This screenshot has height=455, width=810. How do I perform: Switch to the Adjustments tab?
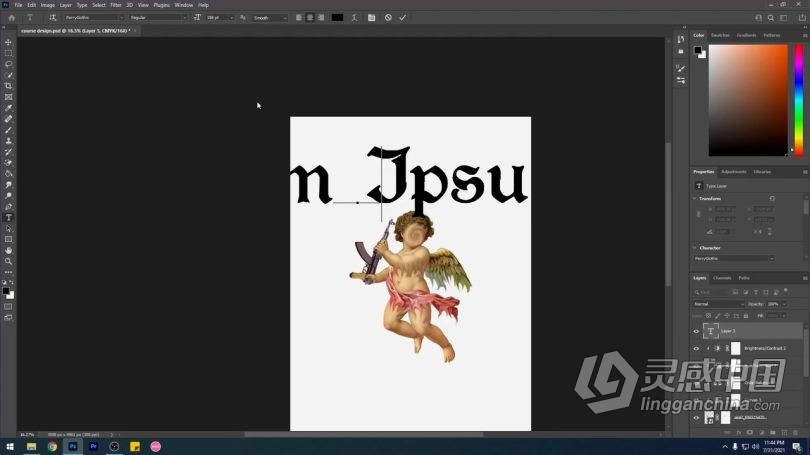pos(734,172)
